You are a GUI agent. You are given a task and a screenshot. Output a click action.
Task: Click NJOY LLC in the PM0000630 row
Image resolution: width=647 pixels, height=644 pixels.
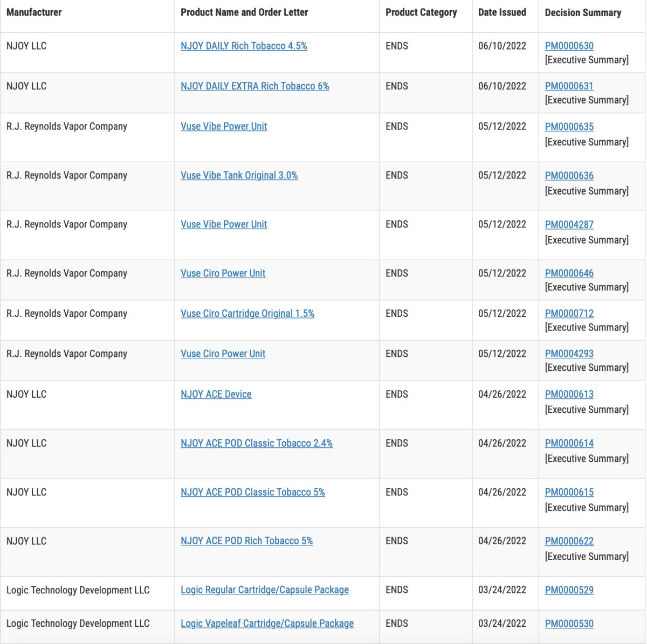26,46
